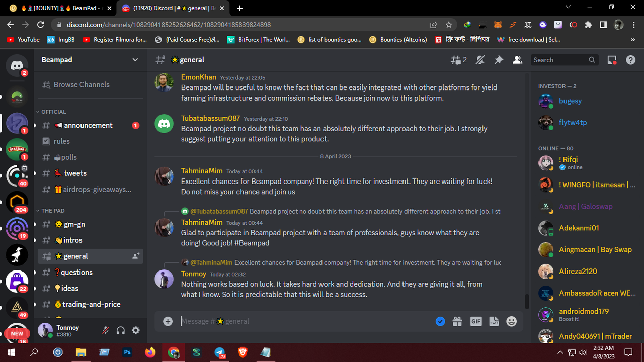Open Discord help

[x=630, y=60]
